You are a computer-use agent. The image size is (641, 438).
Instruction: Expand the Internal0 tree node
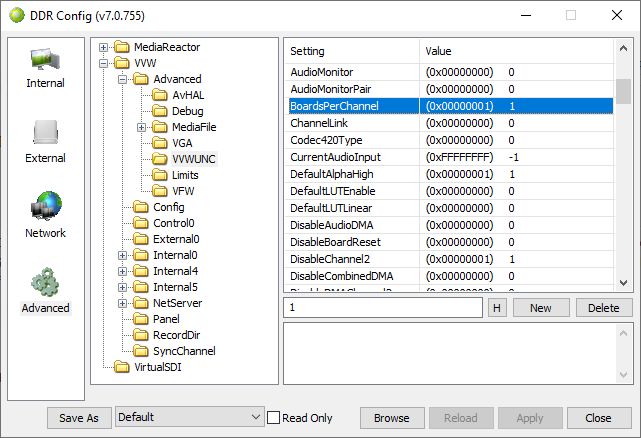click(122, 256)
